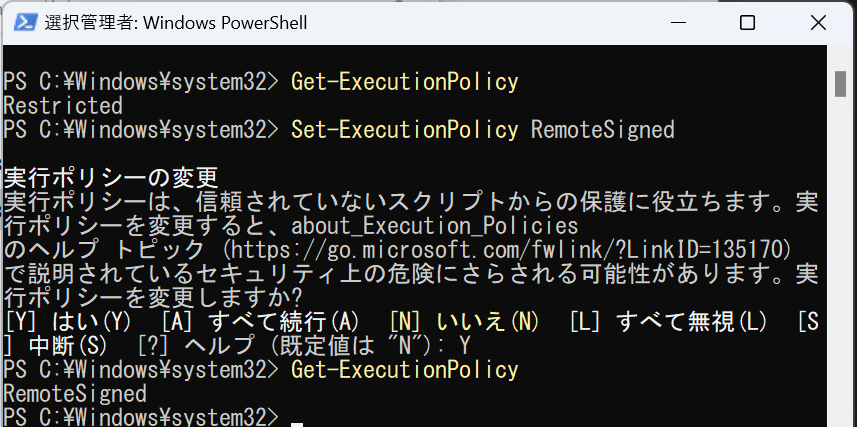Click the vertical scrollbar thumb
This screenshot has width=857, height=427.
pyautogui.click(x=840, y=84)
